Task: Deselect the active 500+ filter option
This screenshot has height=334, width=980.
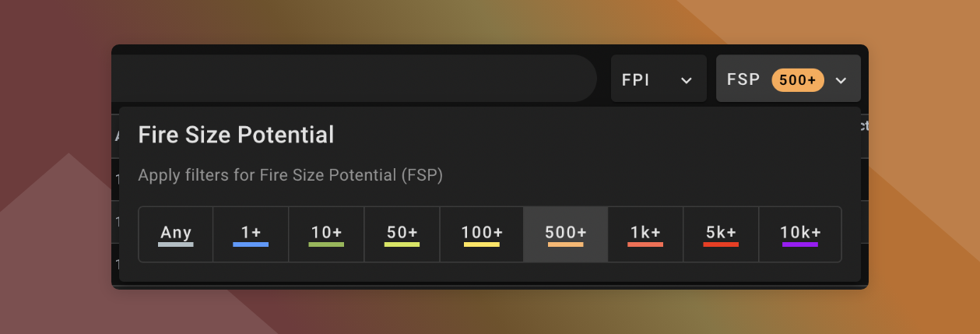Action: (566, 234)
